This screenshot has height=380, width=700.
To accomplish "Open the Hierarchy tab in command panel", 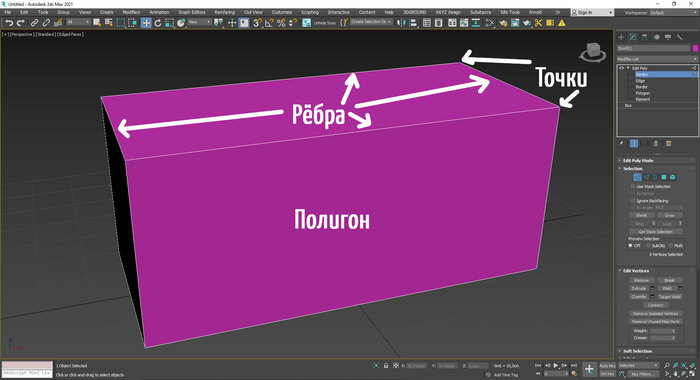I will coord(644,37).
